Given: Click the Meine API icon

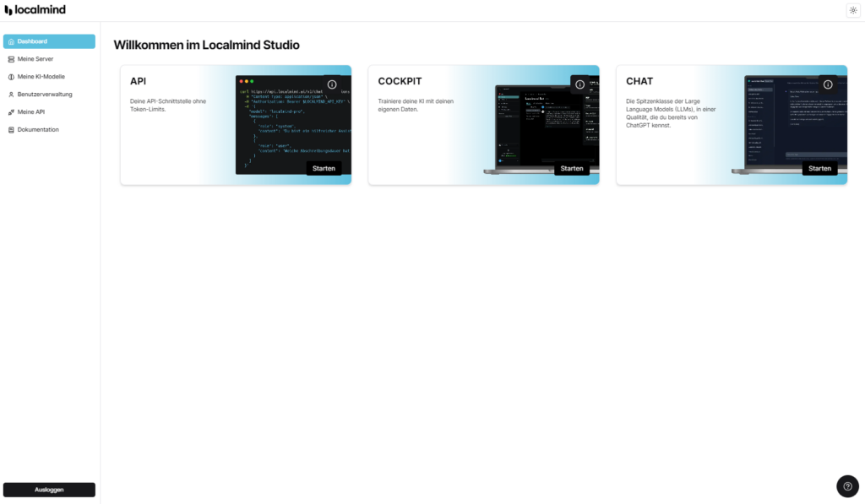Looking at the screenshot, I should coord(11,112).
